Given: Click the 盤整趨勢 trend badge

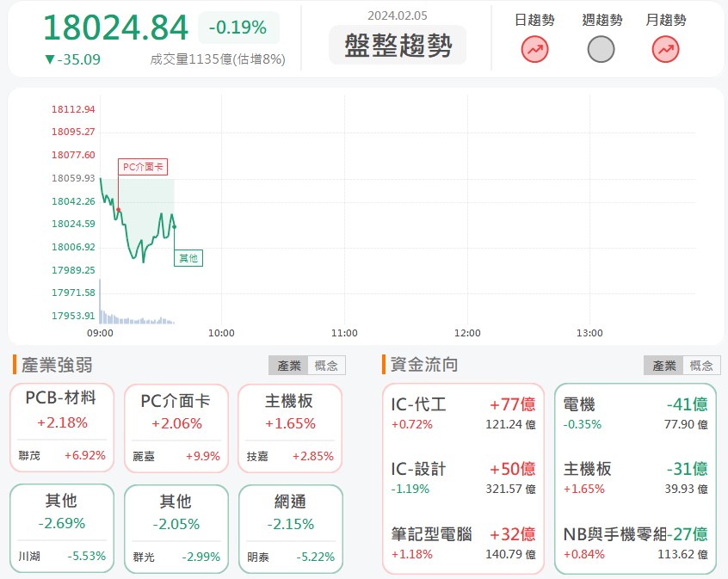Looking at the screenshot, I should [398, 46].
